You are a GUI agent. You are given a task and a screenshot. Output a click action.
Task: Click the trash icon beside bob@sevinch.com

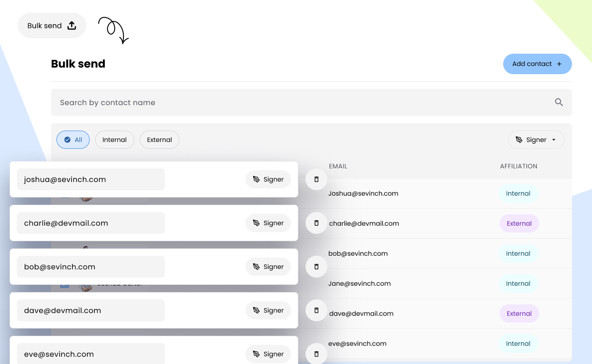316,267
